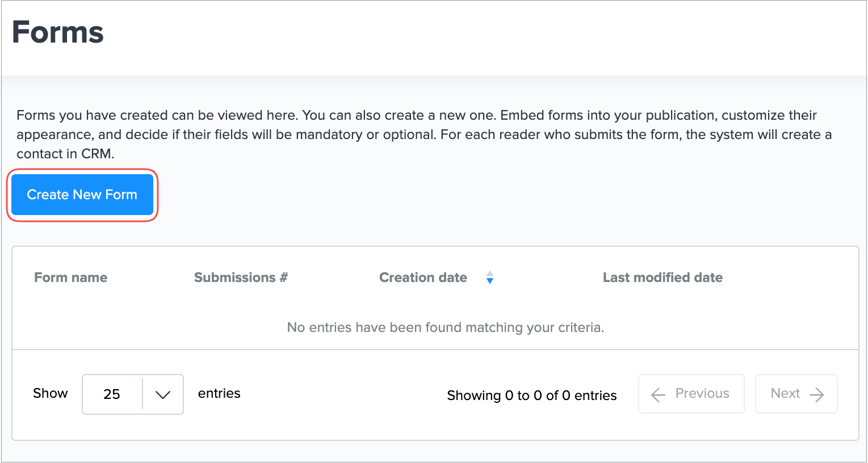Screen dimensions: 868x463
Task: Expand the entries dropdown chevron
Action: [163, 394]
